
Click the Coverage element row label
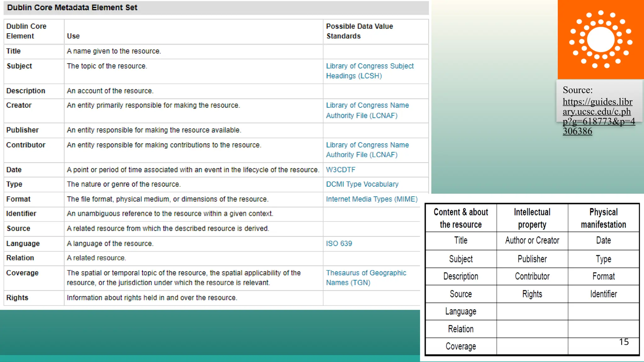[22, 273]
